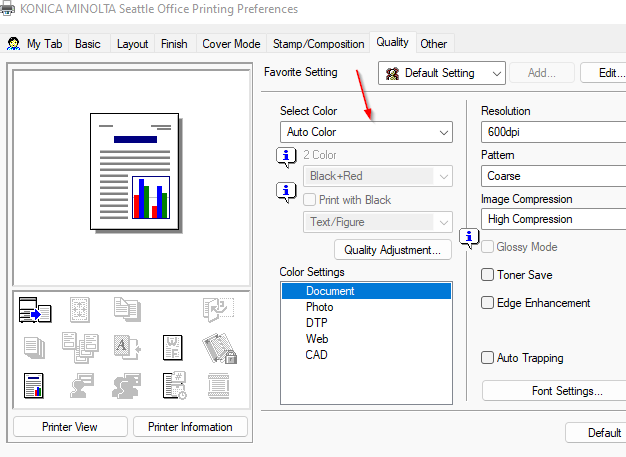Viewport: 626px width, 457px height.
Task: Click the Printer Information button
Action: click(x=190, y=427)
